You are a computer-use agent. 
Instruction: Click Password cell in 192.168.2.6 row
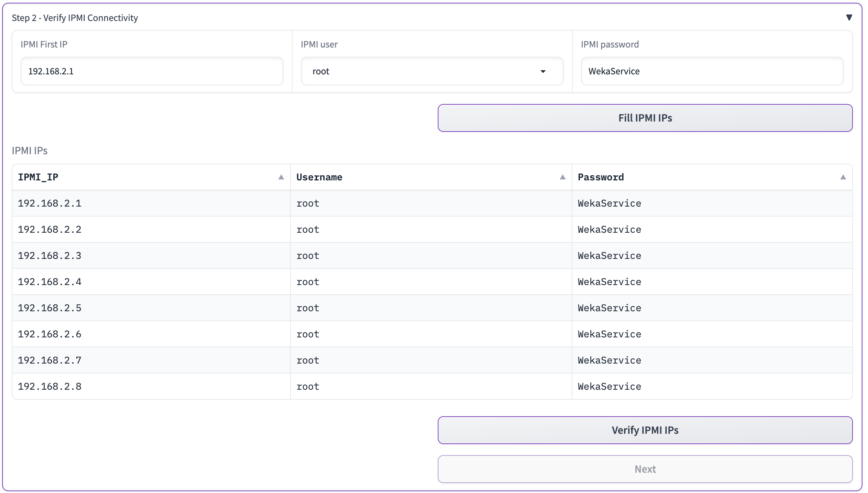609,334
